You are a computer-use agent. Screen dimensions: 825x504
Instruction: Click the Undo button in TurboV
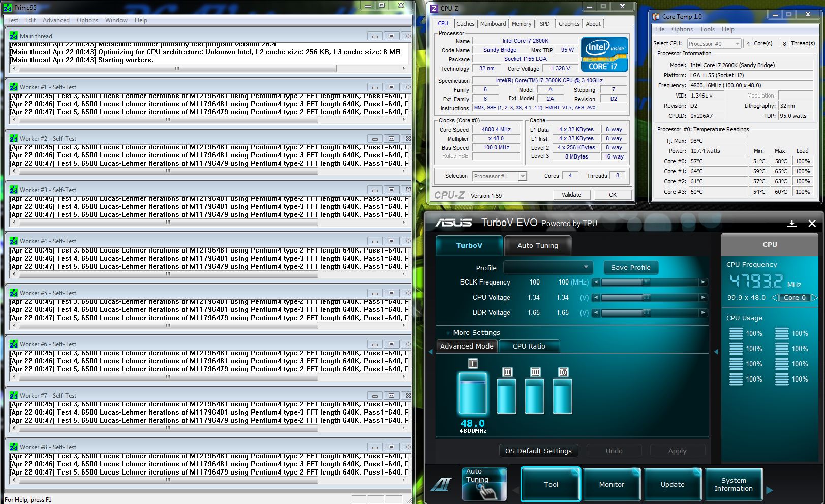614,451
